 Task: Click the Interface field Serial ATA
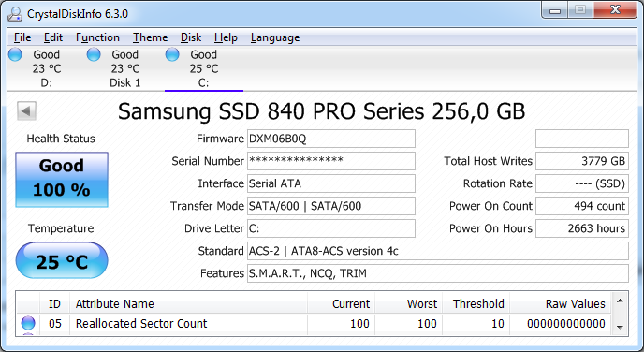tap(331, 183)
